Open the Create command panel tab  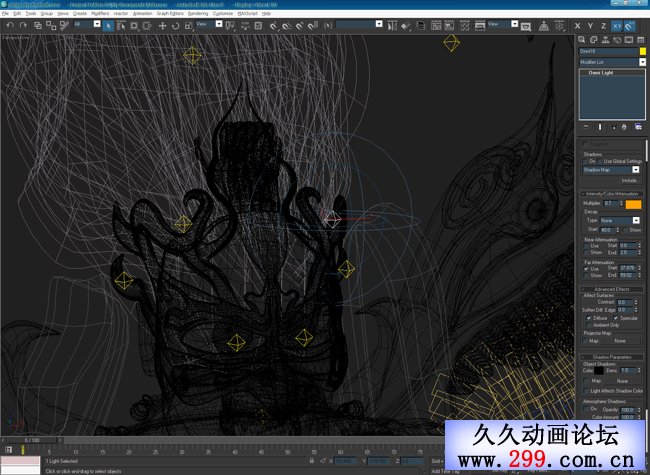pyautogui.click(x=582, y=40)
